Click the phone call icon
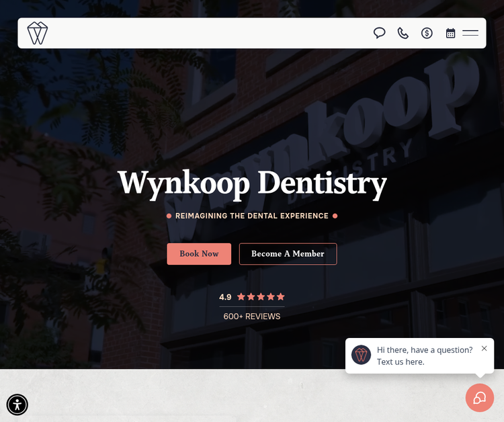 tap(403, 33)
